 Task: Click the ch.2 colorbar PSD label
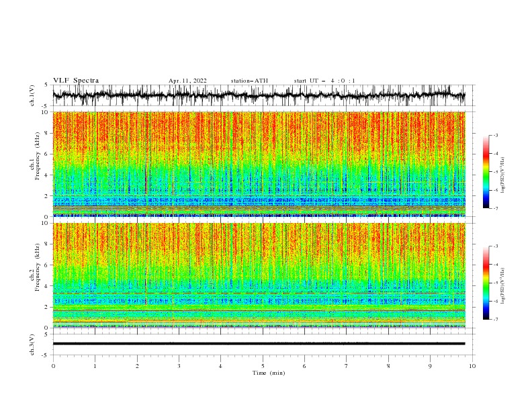click(x=502, y=285)
